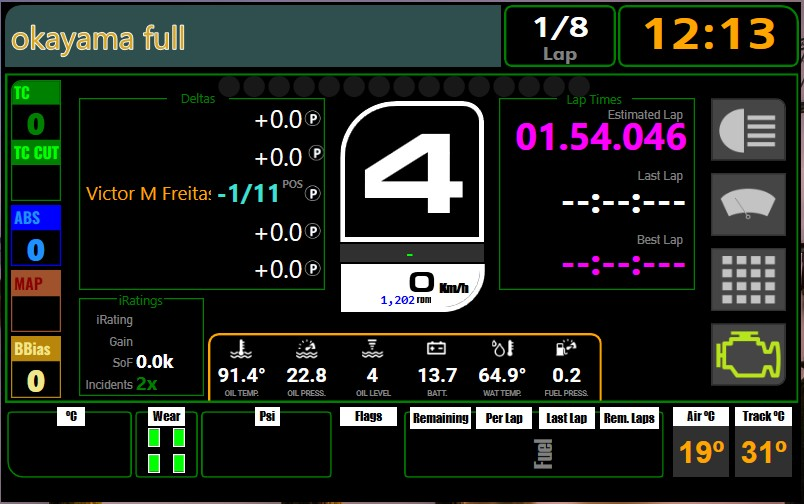Click the Best Lap time placeholder
The image size is (804, 504).
623,265
